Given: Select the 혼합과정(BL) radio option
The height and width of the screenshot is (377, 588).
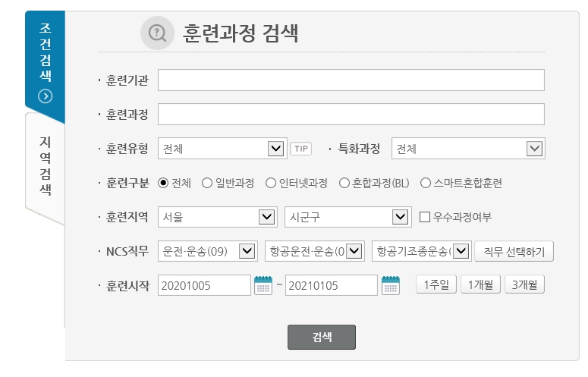Looking at the screenshot, I should coord(344,183).
